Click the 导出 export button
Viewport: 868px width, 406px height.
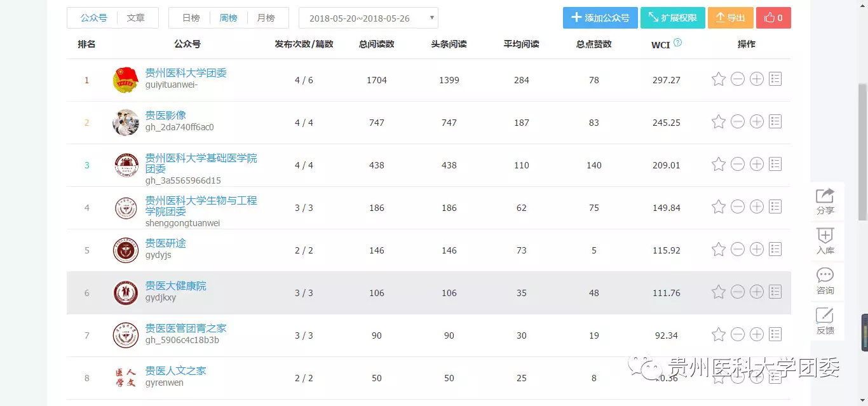(x=729, y=18)
